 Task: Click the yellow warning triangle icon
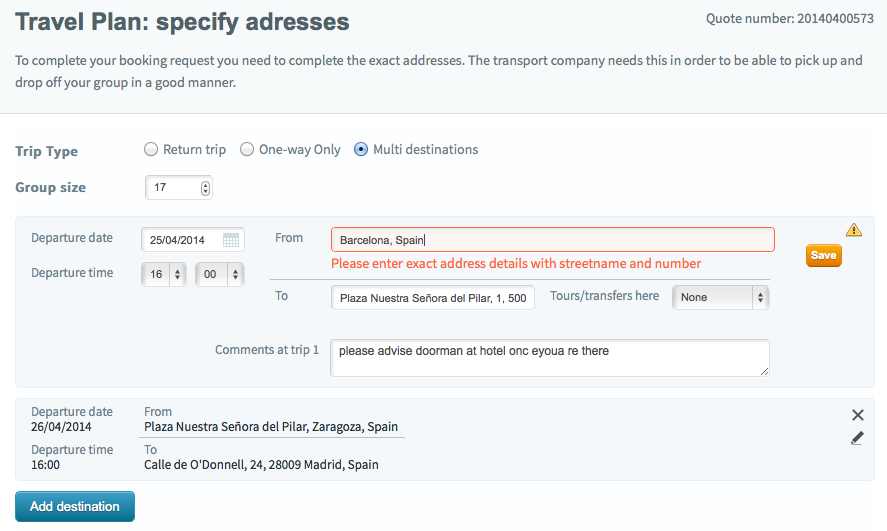(x=853, y=229)
